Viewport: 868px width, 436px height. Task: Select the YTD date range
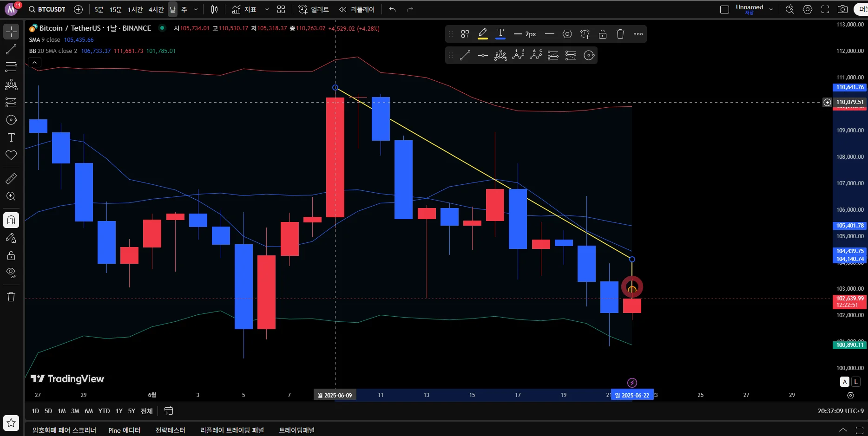[104, 411]
